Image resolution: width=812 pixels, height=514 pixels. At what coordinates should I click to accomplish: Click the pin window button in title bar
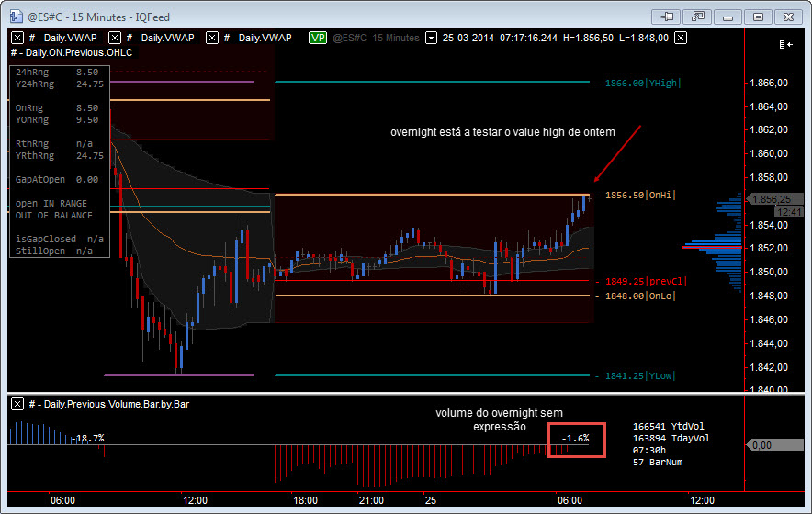(x=666, y=17)
